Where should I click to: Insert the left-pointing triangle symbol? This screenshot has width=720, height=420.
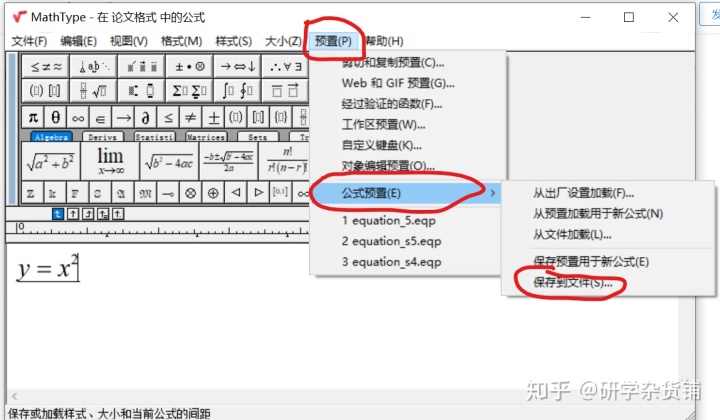(x=236, y=193)
